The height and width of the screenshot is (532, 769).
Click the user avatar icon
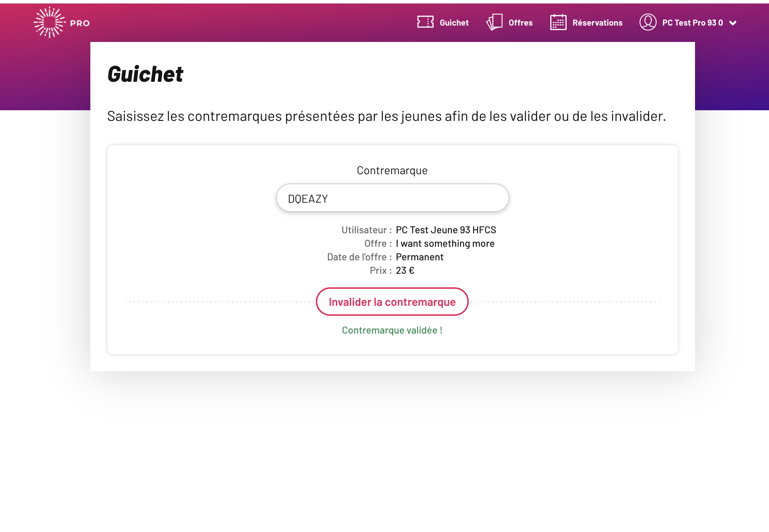click(648, 22)
